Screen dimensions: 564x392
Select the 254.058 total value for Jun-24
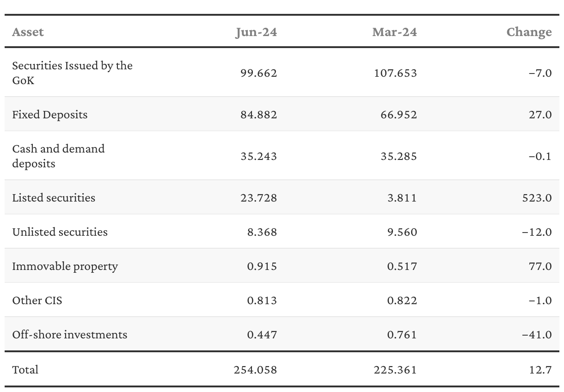click(256, 370)
